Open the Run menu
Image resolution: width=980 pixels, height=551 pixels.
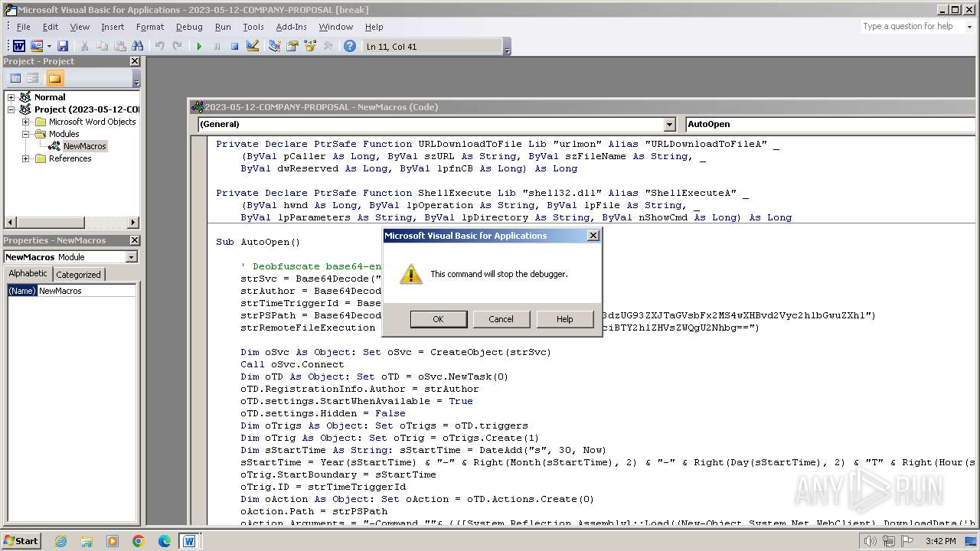point(223,27)
